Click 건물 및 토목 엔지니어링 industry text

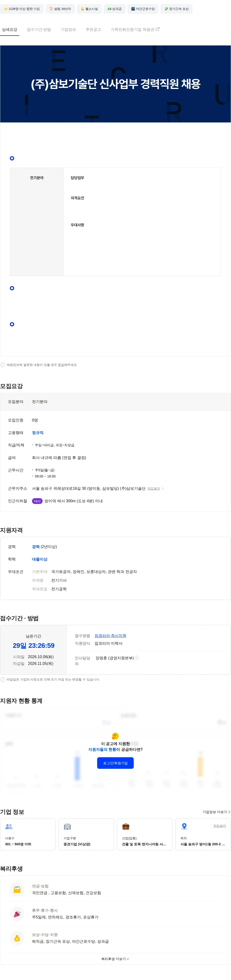pyautogui.click(x=144, y=844)
